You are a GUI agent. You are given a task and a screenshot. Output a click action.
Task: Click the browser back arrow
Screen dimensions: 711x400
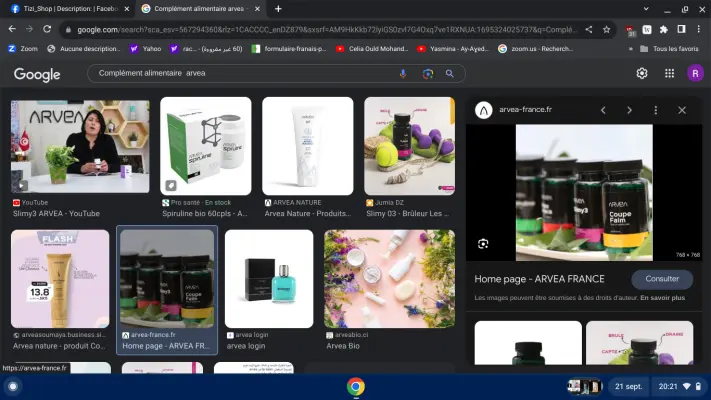[x=12, y=29]
